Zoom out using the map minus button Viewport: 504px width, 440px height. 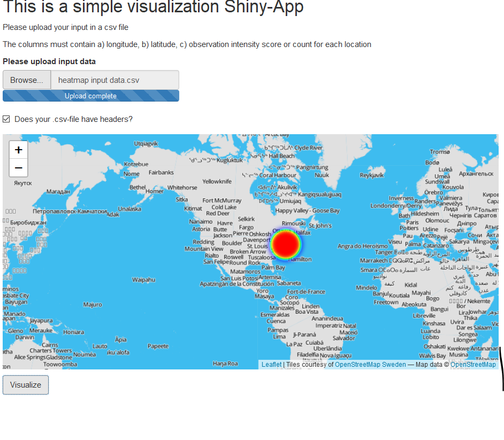tap(19, 168)
